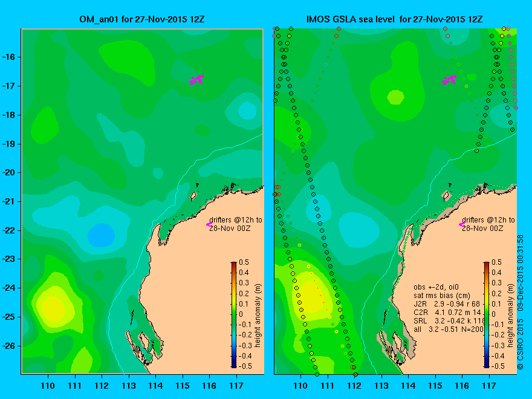Screen dimensions: 532x399
Task: Click the blue low-anomaly eddy on the left map
Action: click(x=101, y=235)
